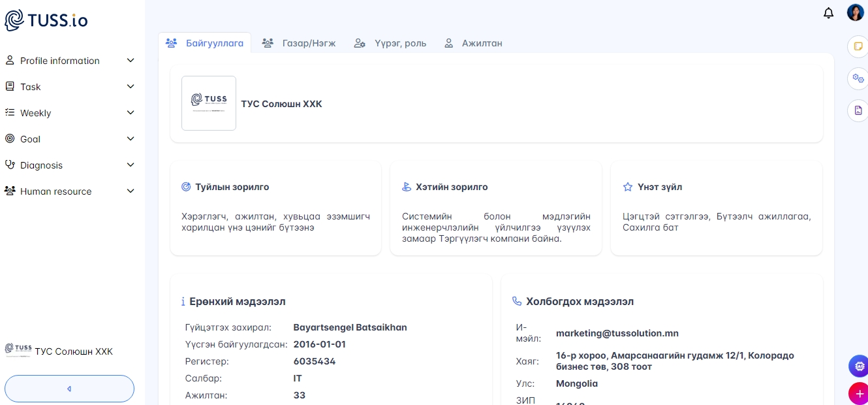Open the notifications bell
Screen dimensions: 868x405
coord(828,13)
